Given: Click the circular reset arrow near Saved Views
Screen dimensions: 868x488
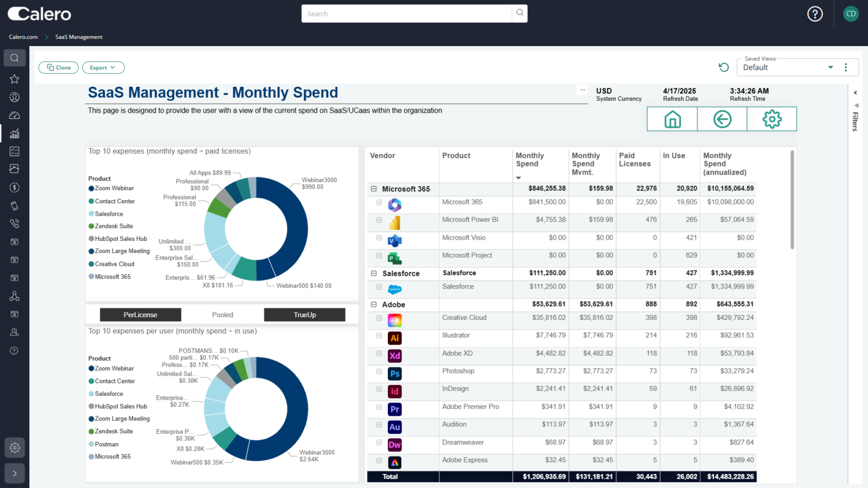Looking at the screenshot, I should (x=723, y=67).
